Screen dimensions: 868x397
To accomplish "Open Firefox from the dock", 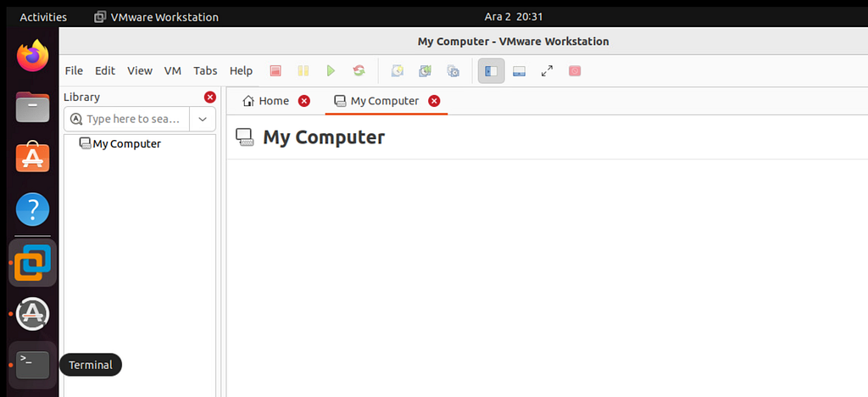I will coord(33,55).
